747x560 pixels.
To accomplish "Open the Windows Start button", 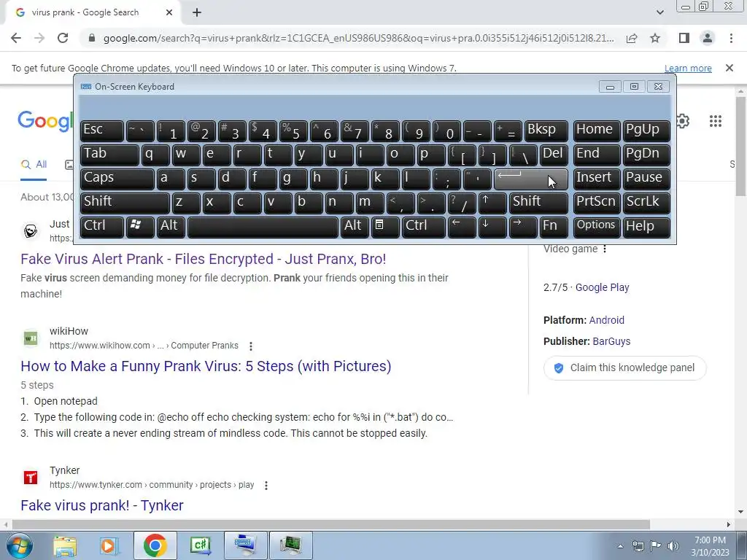I will (20, 545).
